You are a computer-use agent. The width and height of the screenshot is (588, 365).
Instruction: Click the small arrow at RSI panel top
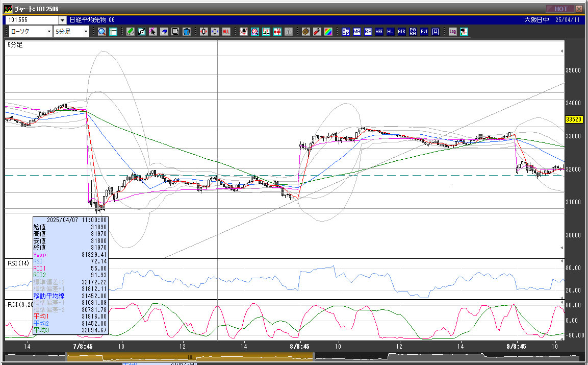point(562,261)
